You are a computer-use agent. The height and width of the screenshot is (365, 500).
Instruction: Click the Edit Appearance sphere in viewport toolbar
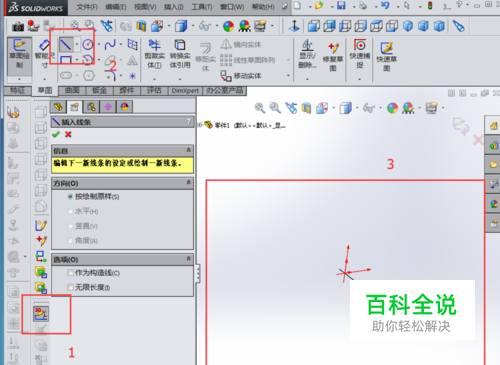[392, 108]
